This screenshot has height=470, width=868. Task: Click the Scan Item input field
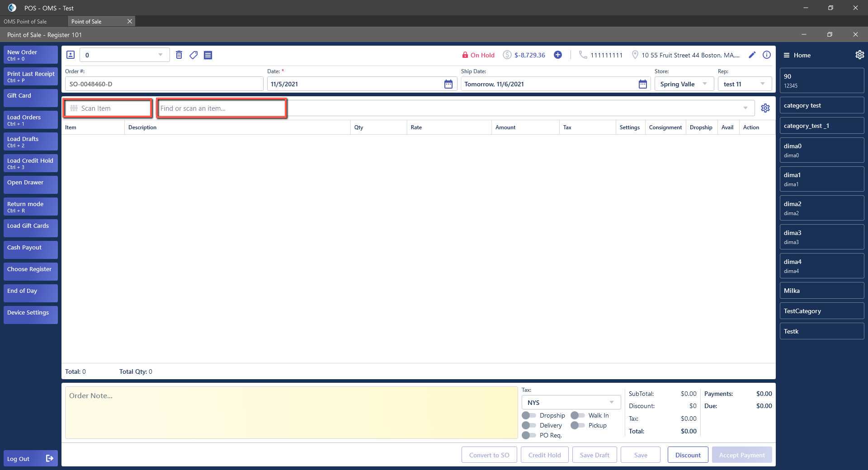[108, 108]
